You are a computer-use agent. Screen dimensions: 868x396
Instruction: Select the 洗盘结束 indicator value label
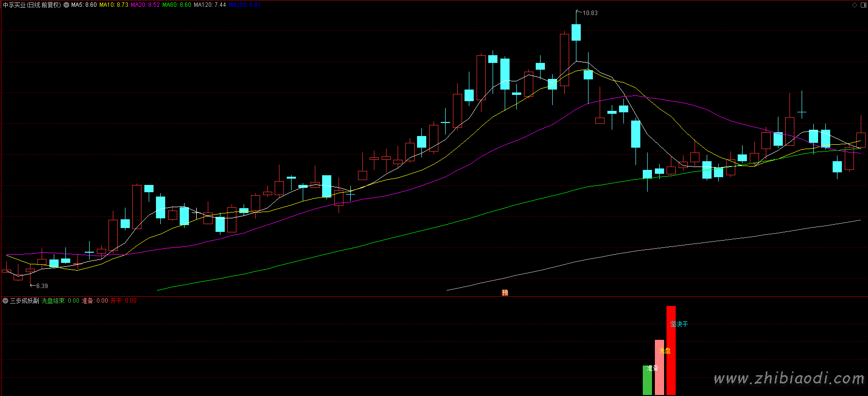click(60, 301)
